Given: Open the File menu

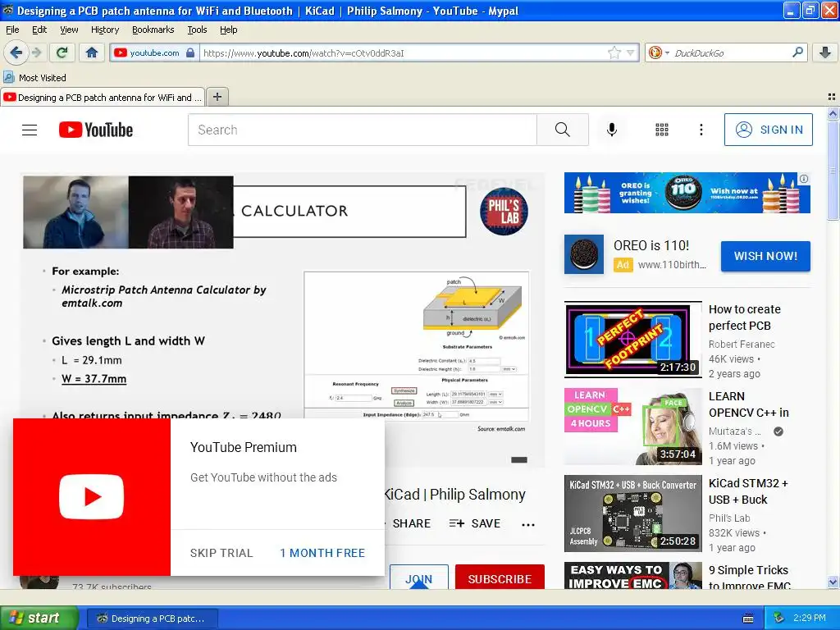Looking at the screenshot, I should (12, 30).
